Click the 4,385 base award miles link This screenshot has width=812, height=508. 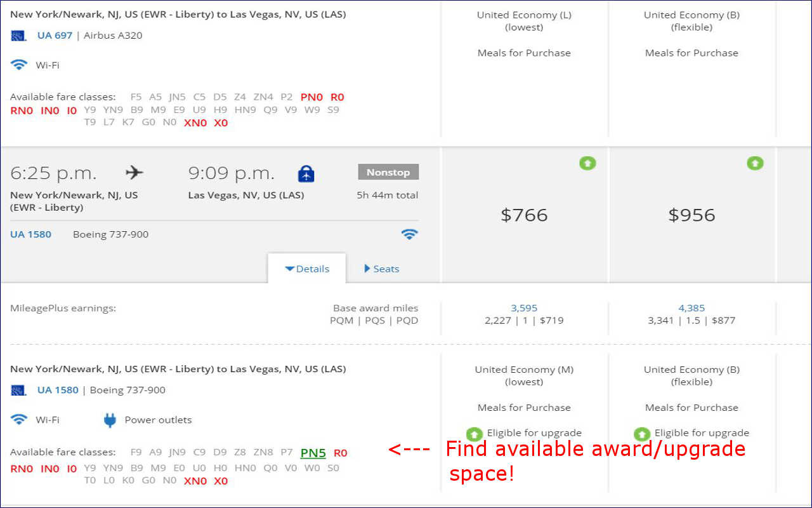(691, 308)
